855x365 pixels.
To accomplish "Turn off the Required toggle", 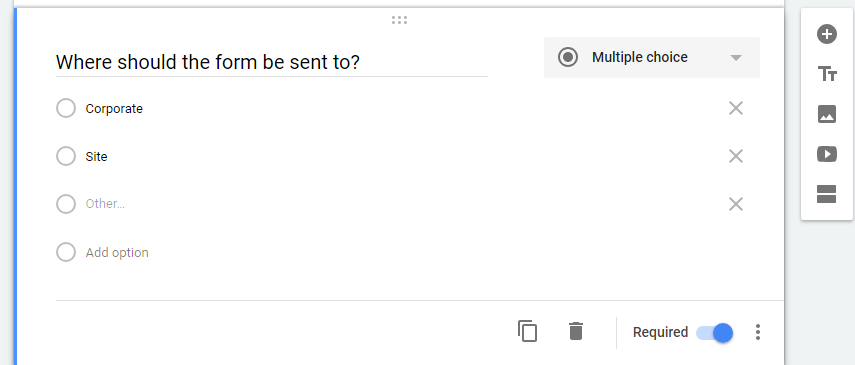I will pos(715,332).
